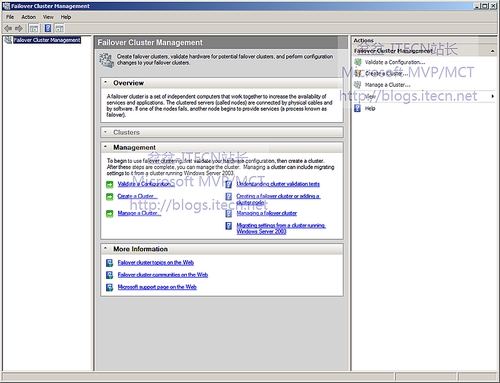Open Migrating settings from Windows Server 2003 link
Image resolution: width=500 pixels, height=383 pixels.
click(x=281, y=228)
